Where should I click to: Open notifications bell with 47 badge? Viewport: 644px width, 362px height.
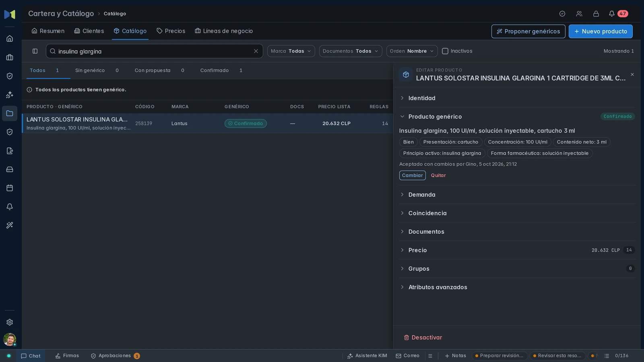click(618, 14)
